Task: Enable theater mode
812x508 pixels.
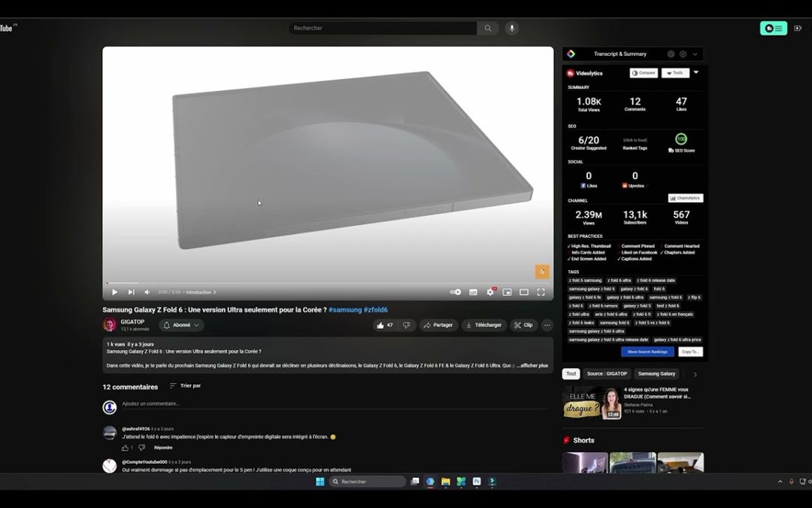Action: pyautogui.click(x=524, y=292)
